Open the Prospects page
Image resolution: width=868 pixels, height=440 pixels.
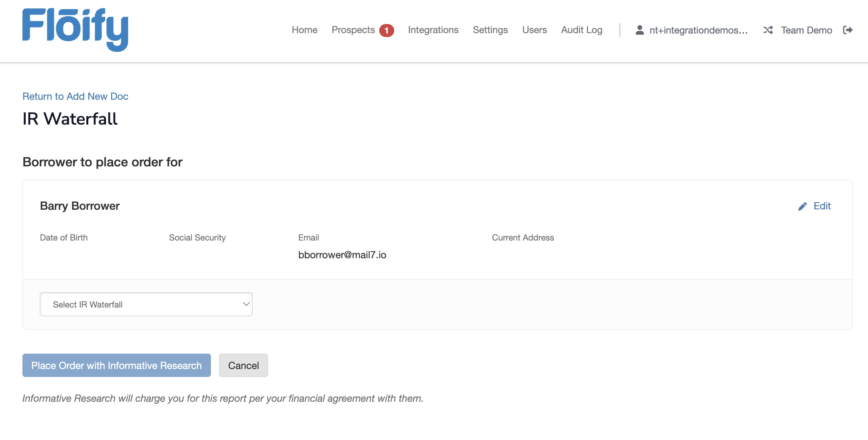(x=353, y=30)
